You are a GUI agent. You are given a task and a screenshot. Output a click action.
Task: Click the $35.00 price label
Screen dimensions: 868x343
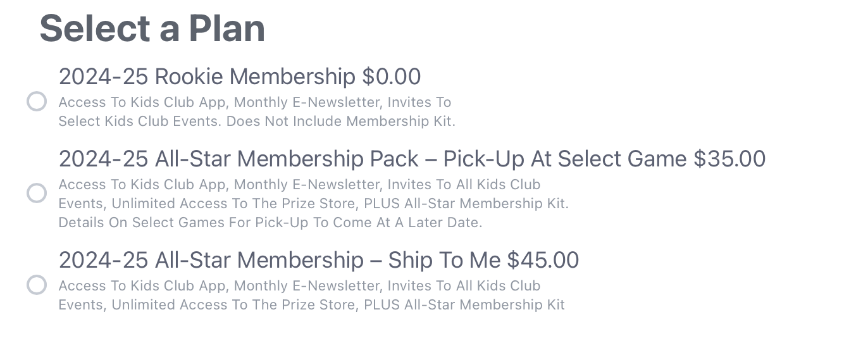pyautogui.click(x=729, y=159)
